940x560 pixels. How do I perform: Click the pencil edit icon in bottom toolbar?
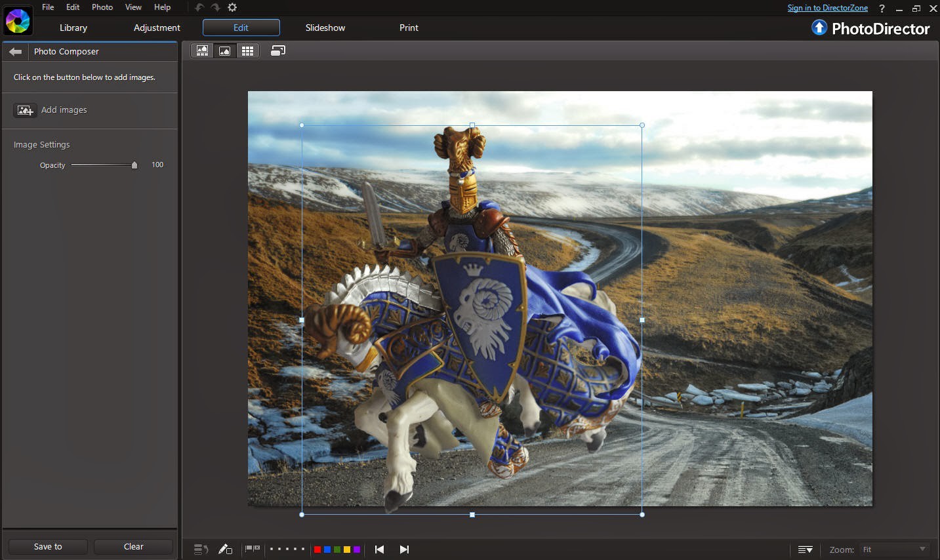[225, 550]
